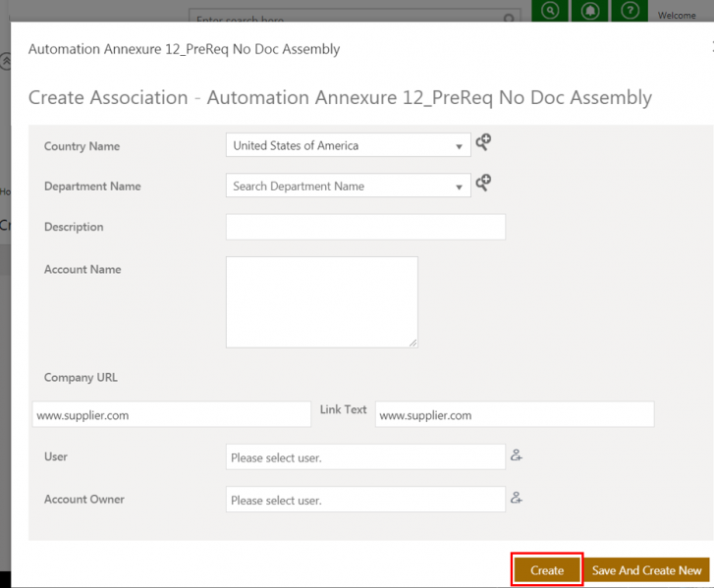Click the green search icon in header
The width and height of the screenshot is (714, 588).
click(550, 11)
